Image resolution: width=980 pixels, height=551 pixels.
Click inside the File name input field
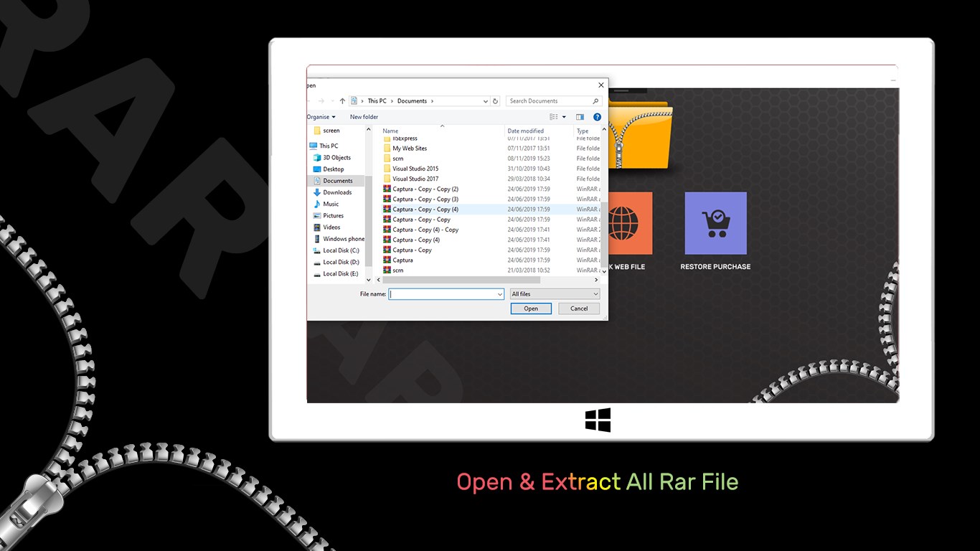click(x=445, y=293)
